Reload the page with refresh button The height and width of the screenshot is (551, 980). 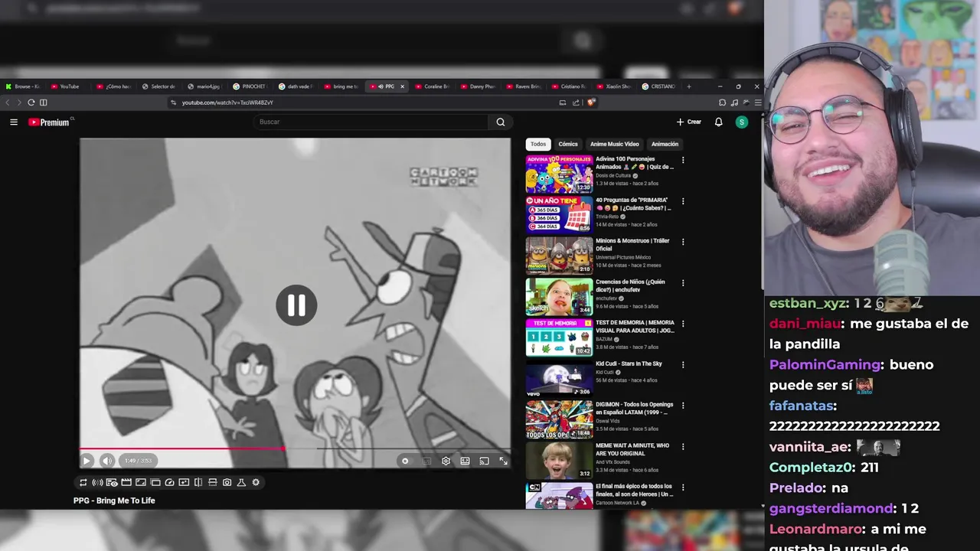(x=31, y=103)
